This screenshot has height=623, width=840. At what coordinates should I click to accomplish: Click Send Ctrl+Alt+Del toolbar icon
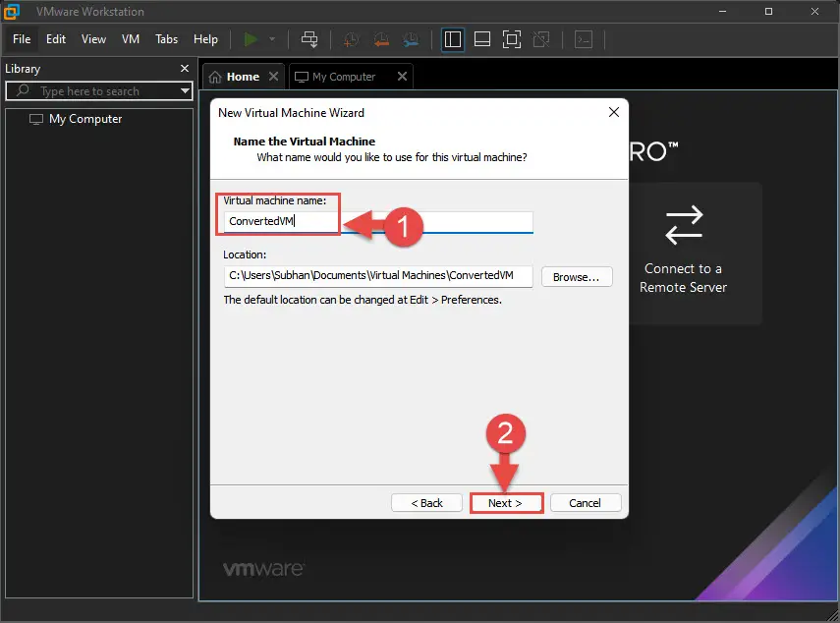pos(309,39)
